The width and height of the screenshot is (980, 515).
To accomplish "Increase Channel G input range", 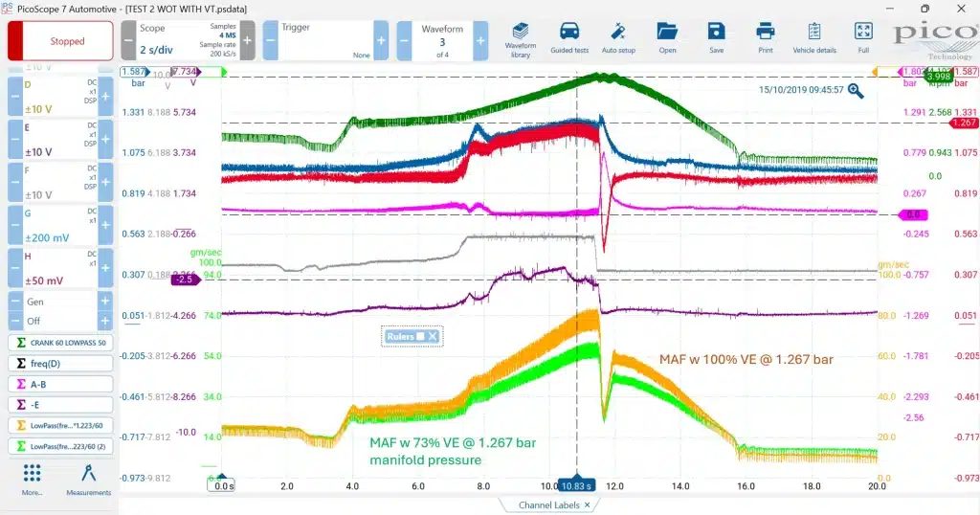I will (x=105, y=225).
